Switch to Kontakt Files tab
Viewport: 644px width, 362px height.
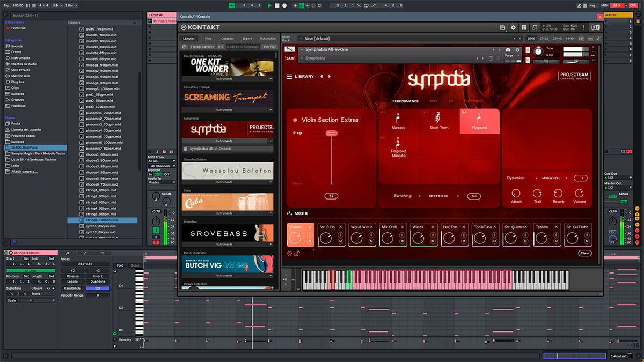pos(208,39)
